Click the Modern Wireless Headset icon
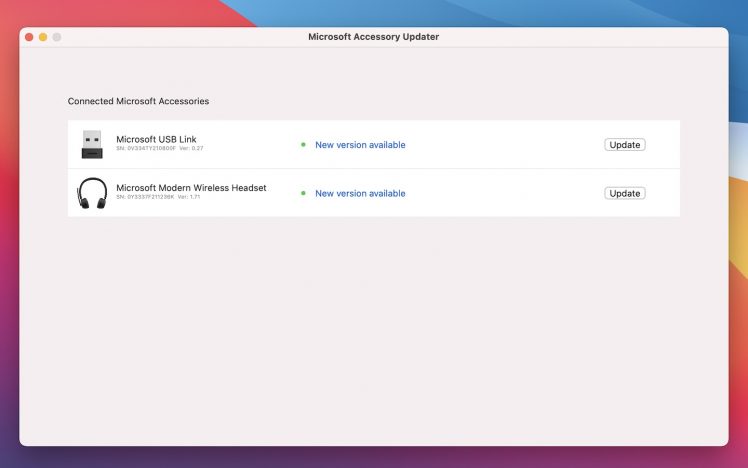 pyautogui.click(x=92, y=193)
